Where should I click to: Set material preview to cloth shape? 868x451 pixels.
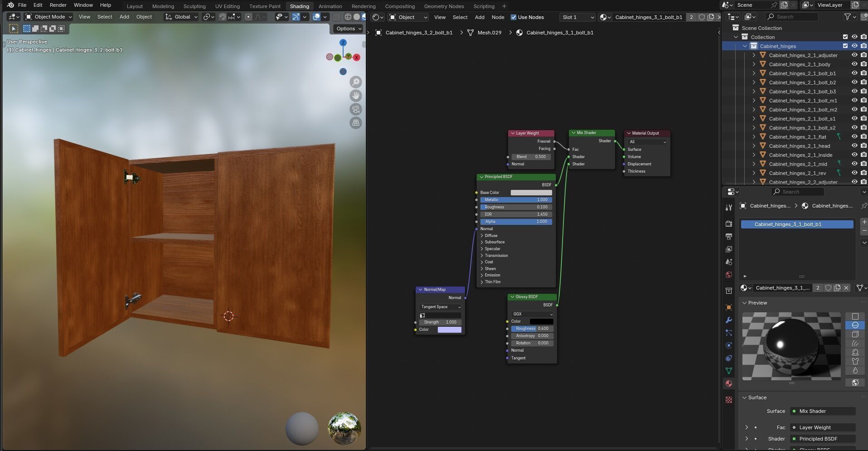(855, 361)
